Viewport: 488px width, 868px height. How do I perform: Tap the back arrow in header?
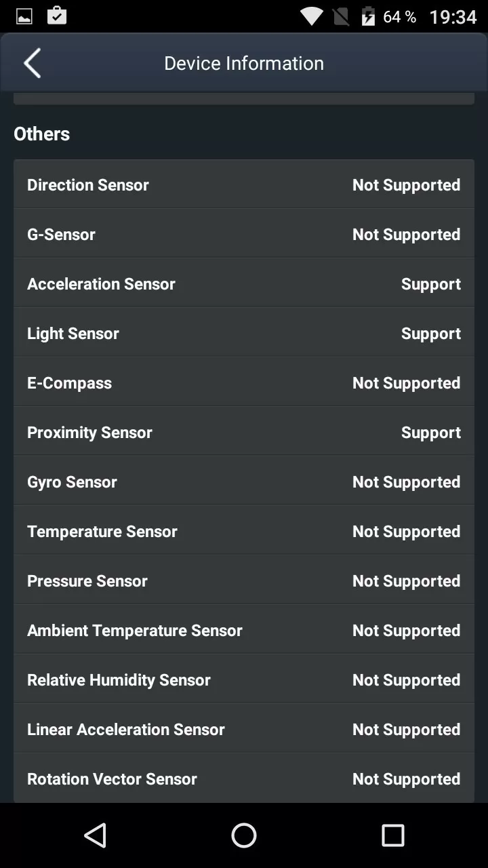click(x=32, y=63)
